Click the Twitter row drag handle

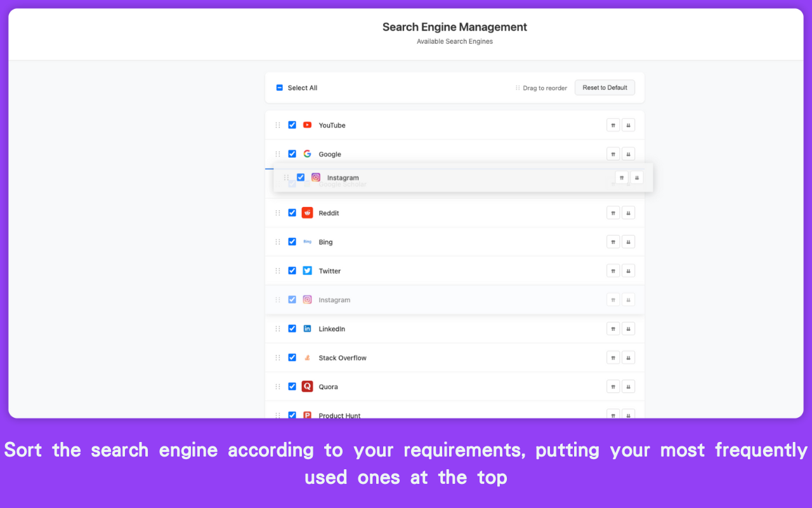(x=277, y=271)
